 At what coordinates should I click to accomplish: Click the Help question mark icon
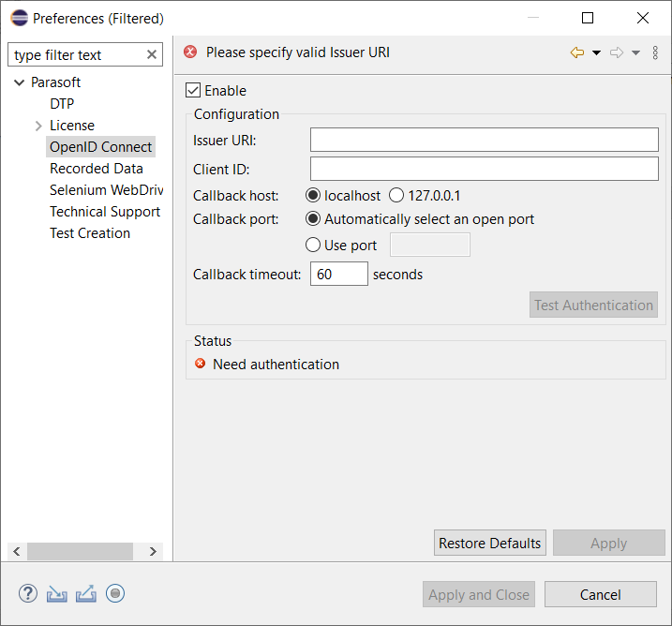point(28,593)
